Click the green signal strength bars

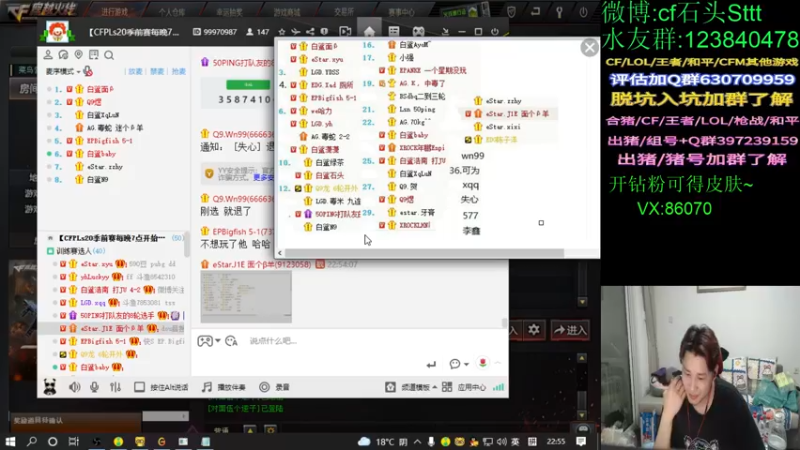tap(498, 387)
